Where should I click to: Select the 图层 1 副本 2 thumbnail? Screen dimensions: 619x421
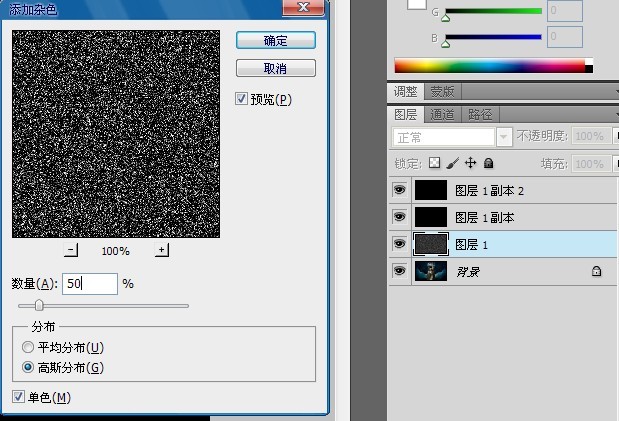pos(431,190)
